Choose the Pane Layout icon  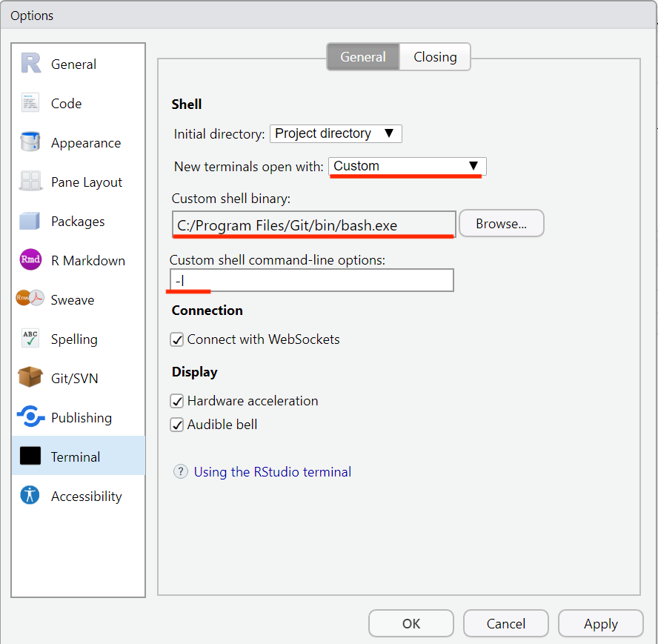[30, 182]
